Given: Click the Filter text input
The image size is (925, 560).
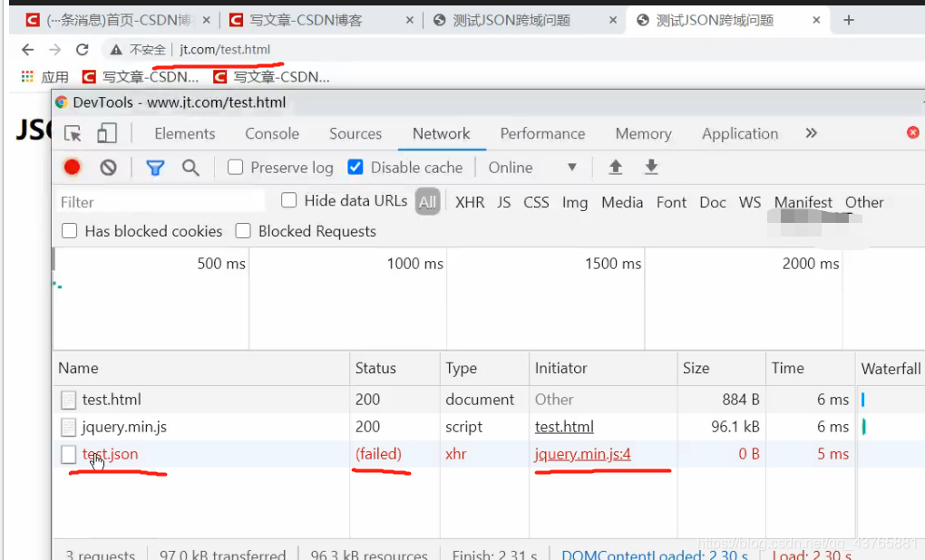Looking at the screenshot, I should click(161, 202).
